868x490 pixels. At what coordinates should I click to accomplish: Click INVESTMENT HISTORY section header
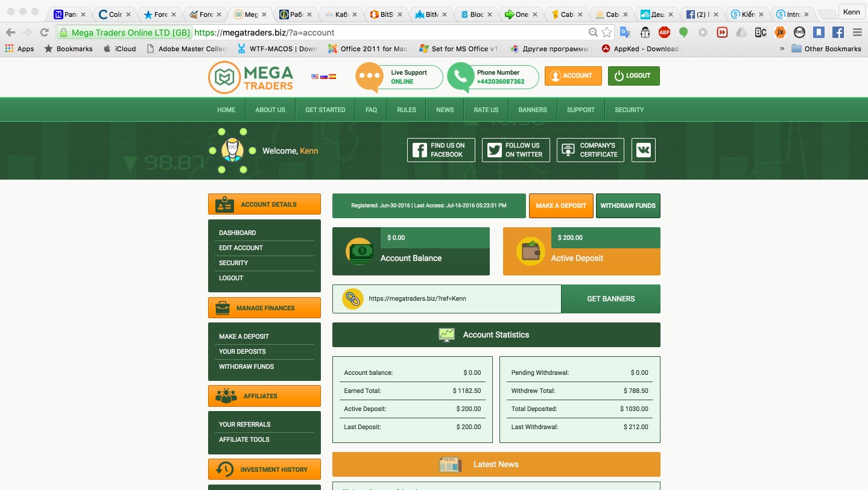(x=264, y=470)
